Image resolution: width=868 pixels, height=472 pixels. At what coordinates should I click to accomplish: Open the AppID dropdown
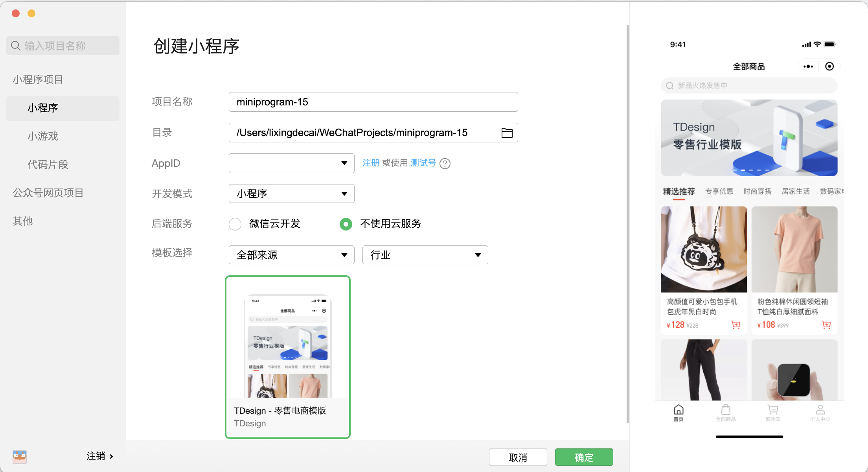coord(292,163)
